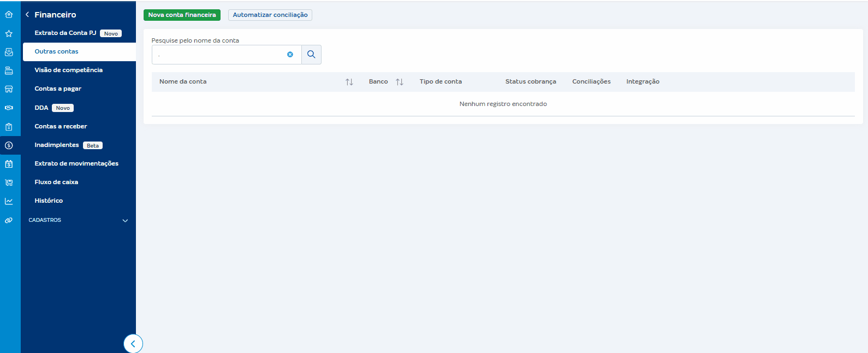Open Contas a pagar menu item
Screen dimensions: 868x353
coord(58,89)
